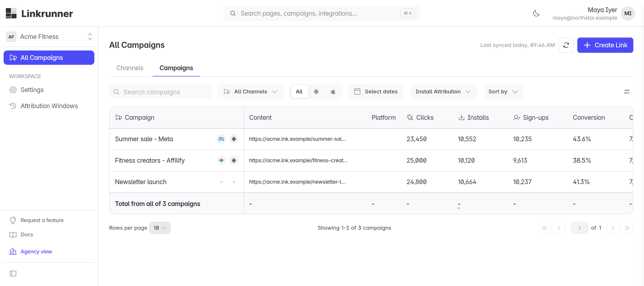Viewport: 644px width, 286px height.
Task: Open the Select dates picker
Action: click(375, 92)
